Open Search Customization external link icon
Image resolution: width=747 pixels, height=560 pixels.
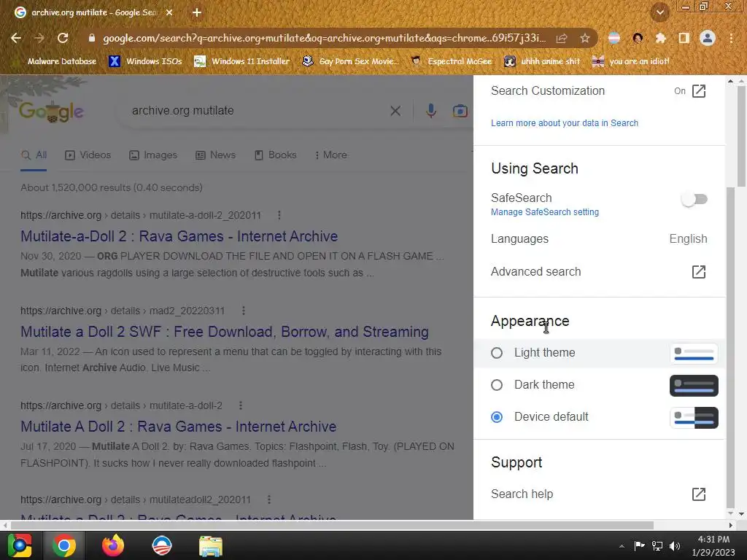click(x=699, y=91)
